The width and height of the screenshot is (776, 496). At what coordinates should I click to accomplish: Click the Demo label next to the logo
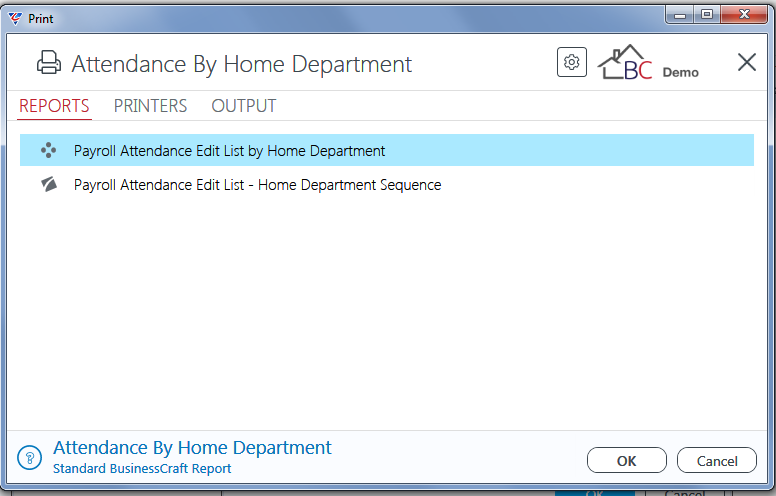pyautogui.click(x=680, y=72)
